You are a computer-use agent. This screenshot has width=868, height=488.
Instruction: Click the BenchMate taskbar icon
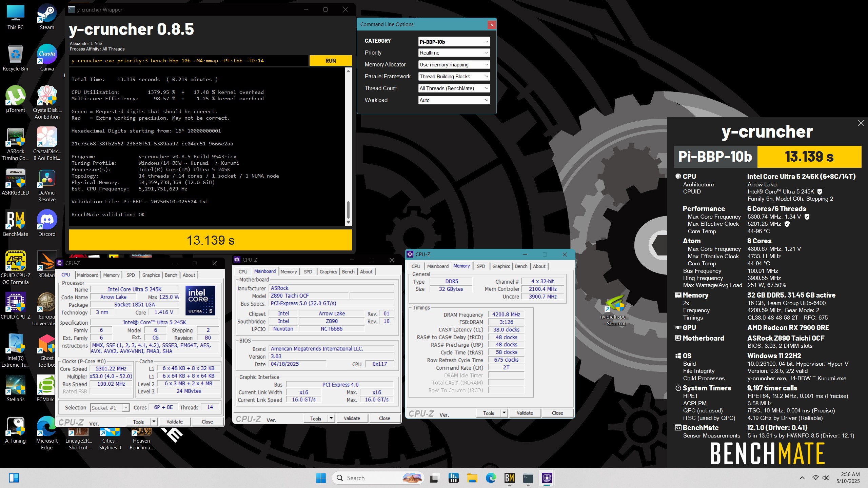click(510, 478)
